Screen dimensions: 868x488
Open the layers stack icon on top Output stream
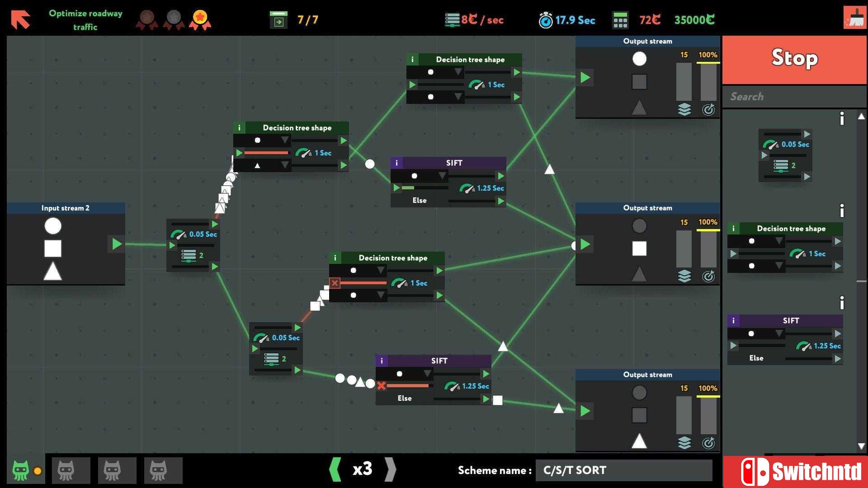coord(684,109)
